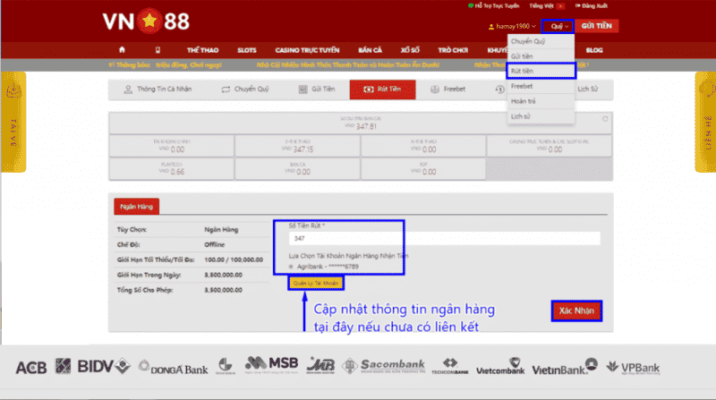The width and height of the screenshot is (716, 400).
Task: Open THỂ THAO in the navigation bar
Action: [x=203, y=50]
